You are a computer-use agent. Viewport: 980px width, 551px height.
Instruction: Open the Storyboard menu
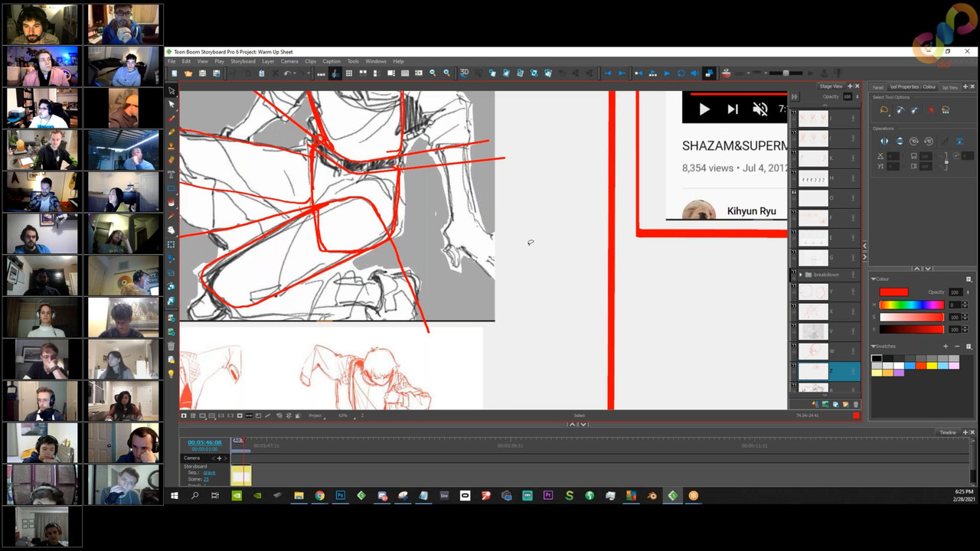click(x=243, y=61)
